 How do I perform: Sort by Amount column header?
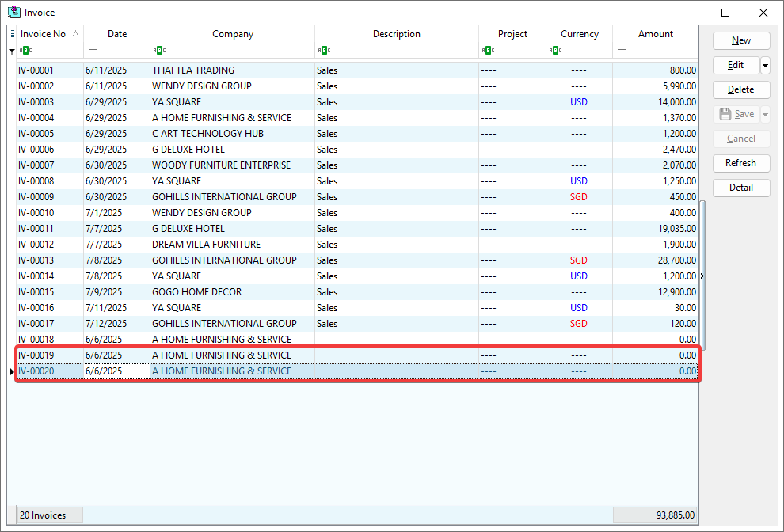[x=656, y=34]
